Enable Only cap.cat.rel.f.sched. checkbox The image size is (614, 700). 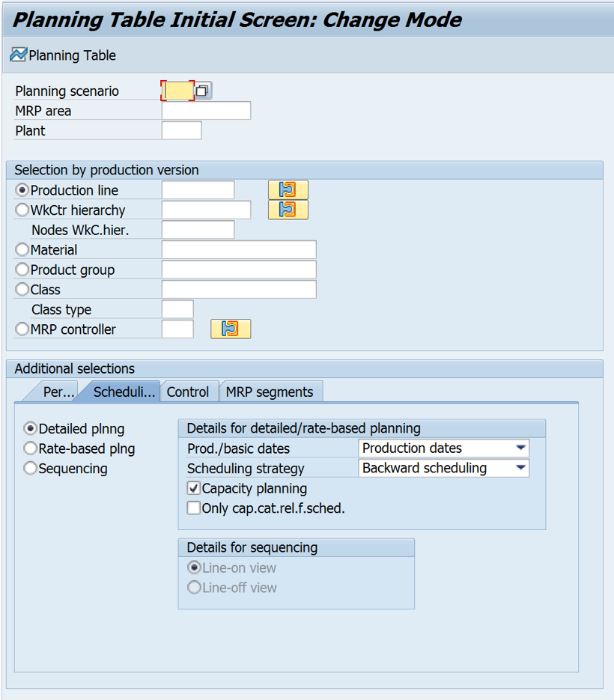click(194, 508)
